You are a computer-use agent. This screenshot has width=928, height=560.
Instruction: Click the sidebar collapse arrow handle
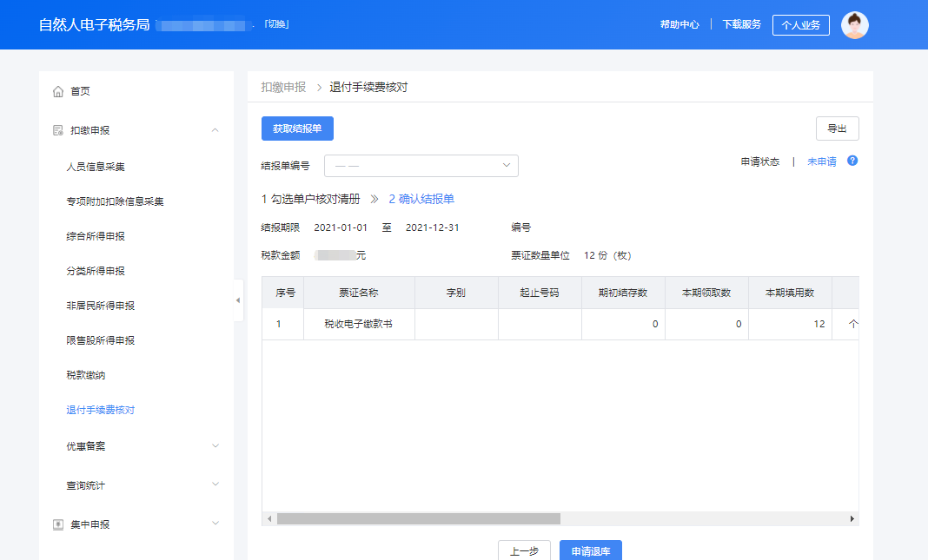(x=238, y=300)
